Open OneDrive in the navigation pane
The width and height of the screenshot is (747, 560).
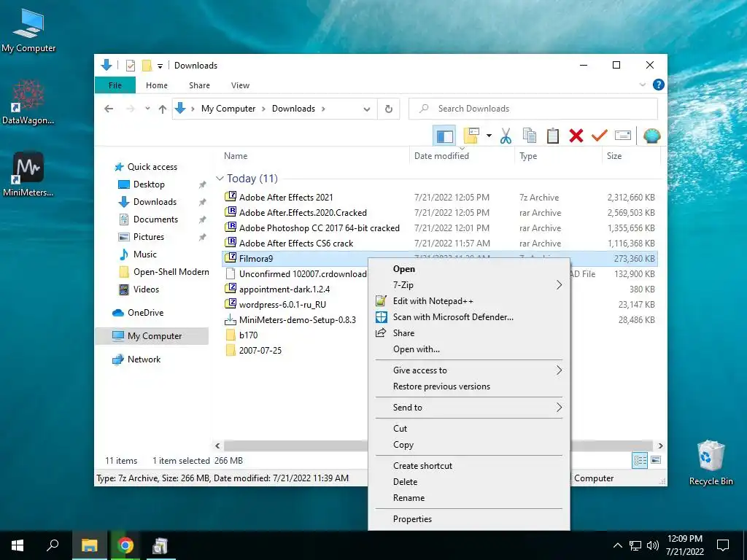pos(145,313)
